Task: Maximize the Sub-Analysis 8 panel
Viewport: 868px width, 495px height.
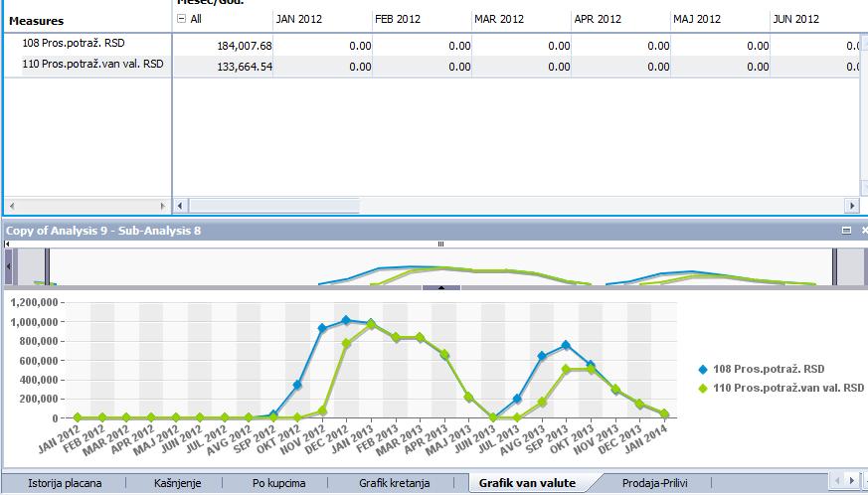Action: click(x=846, y=231)
